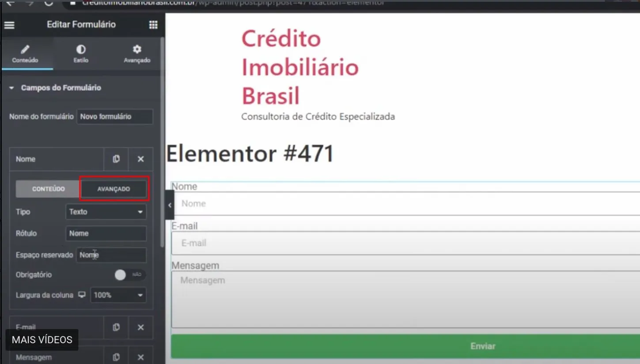This screenshot has height=364, width=640.
Task: Click the Consultoria de Crédito Especializada tagline
Action: tap(318, 117)
